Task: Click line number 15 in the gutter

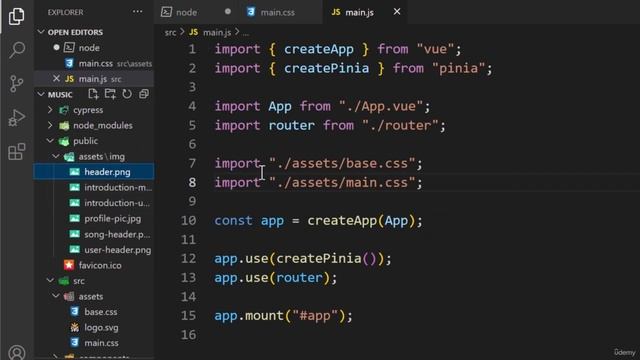Action: [x=188, y=316]
